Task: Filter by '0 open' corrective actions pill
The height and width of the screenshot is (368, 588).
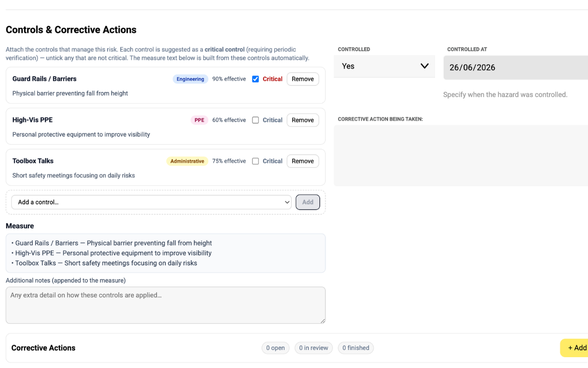Action: click(275, 348)
